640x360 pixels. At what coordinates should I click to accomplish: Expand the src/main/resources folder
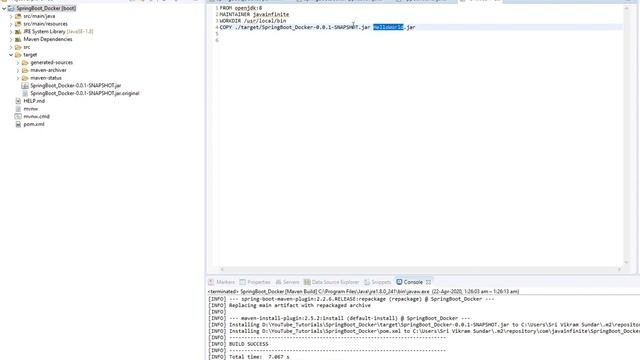pyautogui.click(x=11, y=24)
